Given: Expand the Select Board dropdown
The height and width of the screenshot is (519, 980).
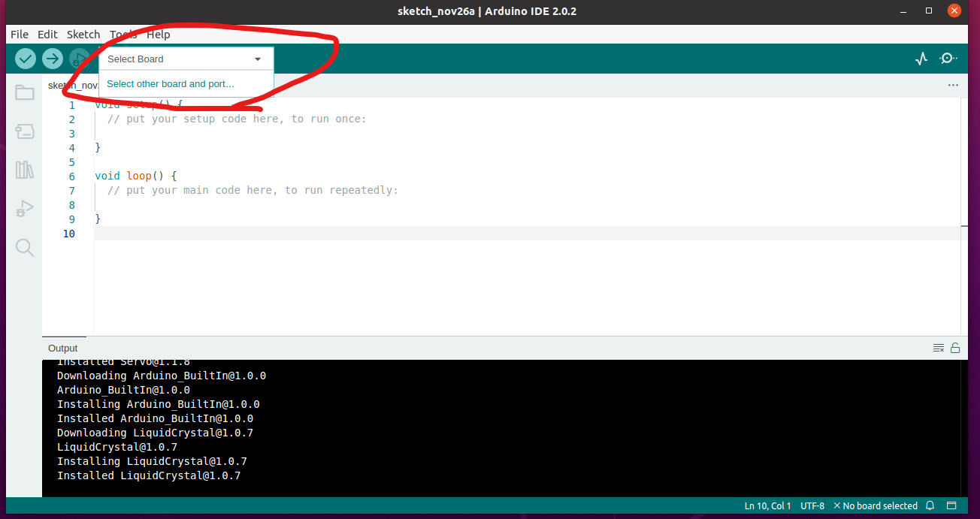Looking at the screenshot, I should pyautogui.click(x=186, y=59).
